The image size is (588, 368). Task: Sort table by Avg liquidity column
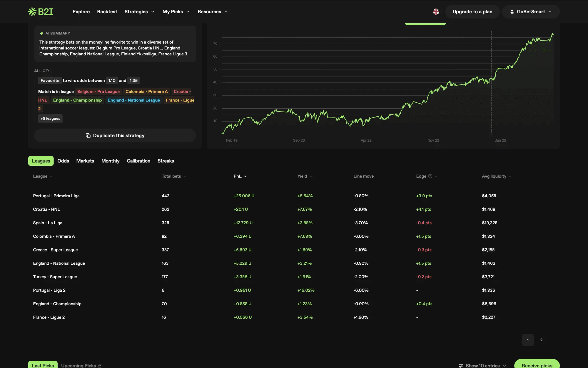click(x=496, y=176)
